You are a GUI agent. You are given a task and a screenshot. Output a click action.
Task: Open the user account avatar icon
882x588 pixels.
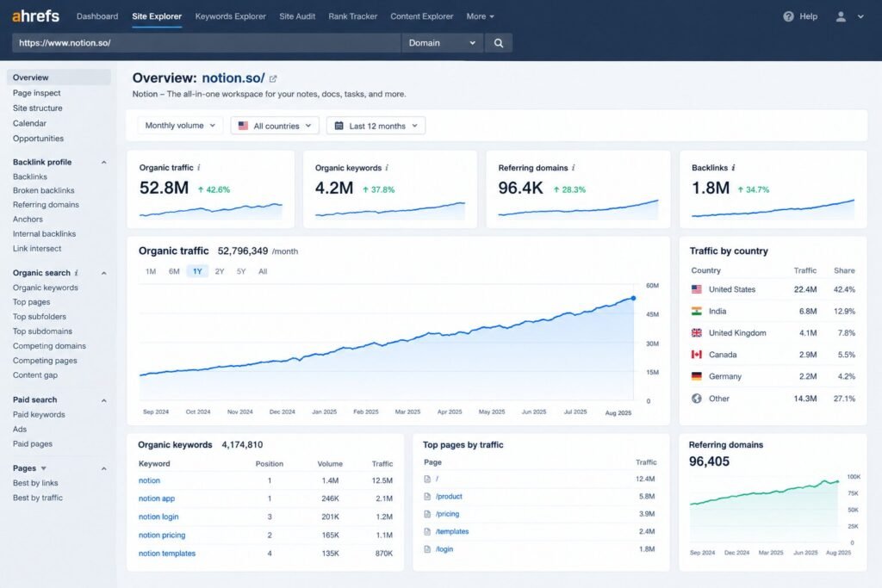[x=841, y=16]
